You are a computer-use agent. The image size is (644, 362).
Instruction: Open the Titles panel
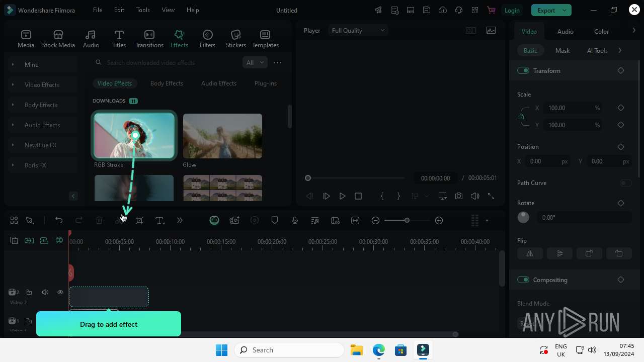(x=119, y=39)
